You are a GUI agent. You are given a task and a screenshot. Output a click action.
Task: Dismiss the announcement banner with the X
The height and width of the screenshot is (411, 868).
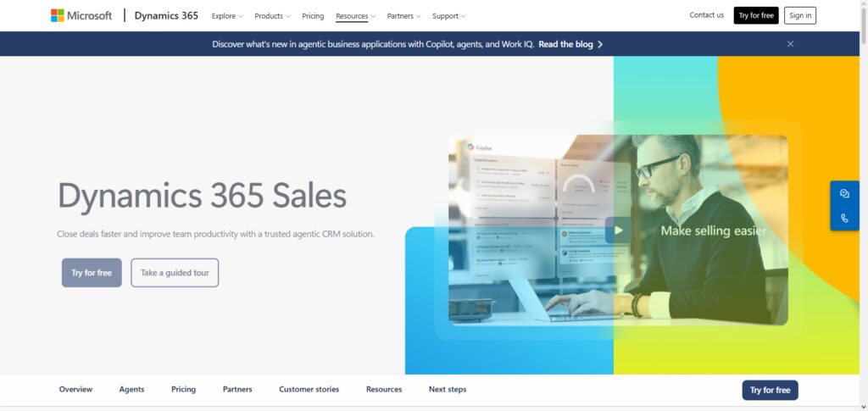pos(790,44)
